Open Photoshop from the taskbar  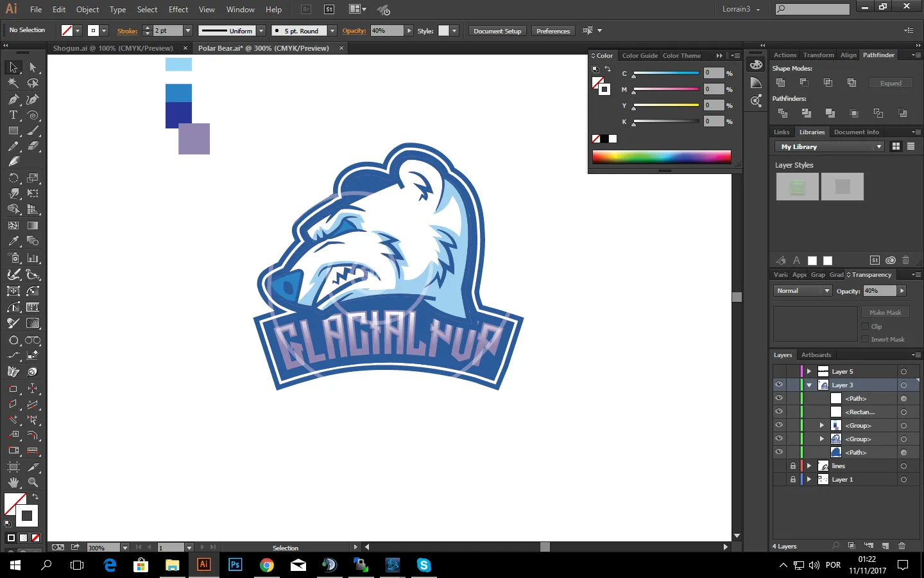pyautogui.click(x=235, y=565)
